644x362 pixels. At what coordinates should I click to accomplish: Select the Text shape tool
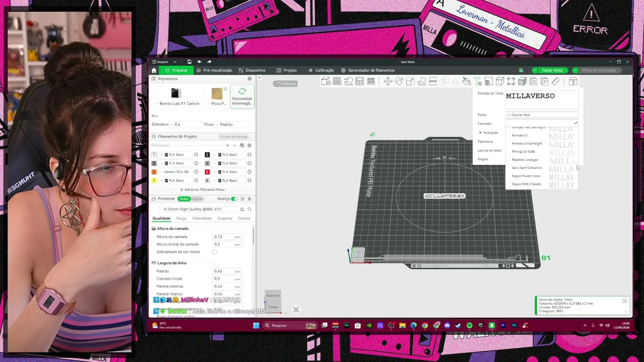[477, 81]
